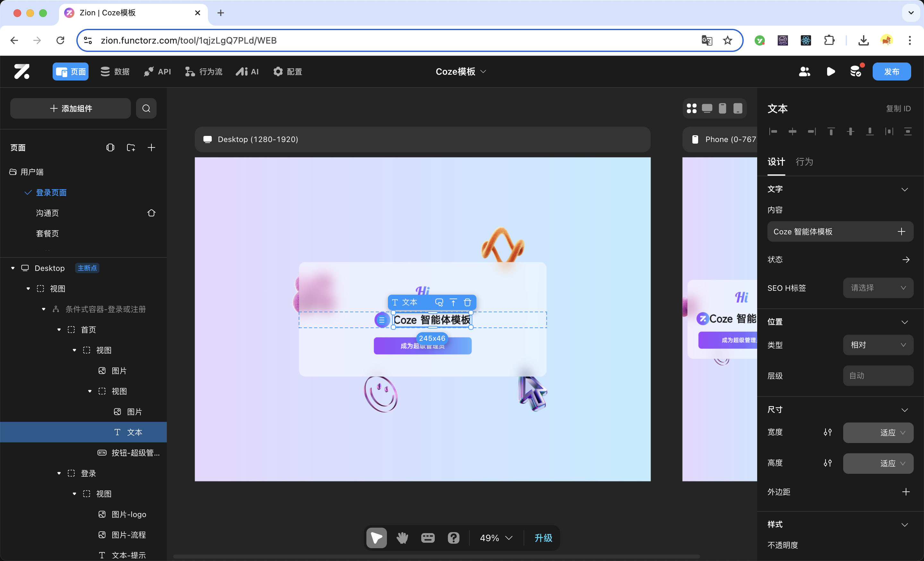Add a data binding to the 内容 field

pos(902,231)
